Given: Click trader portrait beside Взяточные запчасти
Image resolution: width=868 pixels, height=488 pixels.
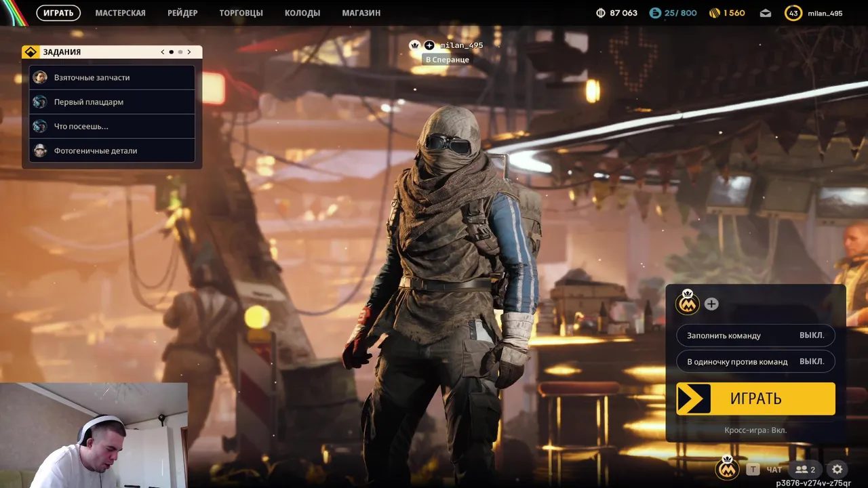Looking at the screenshot, I should click(40, 77).
